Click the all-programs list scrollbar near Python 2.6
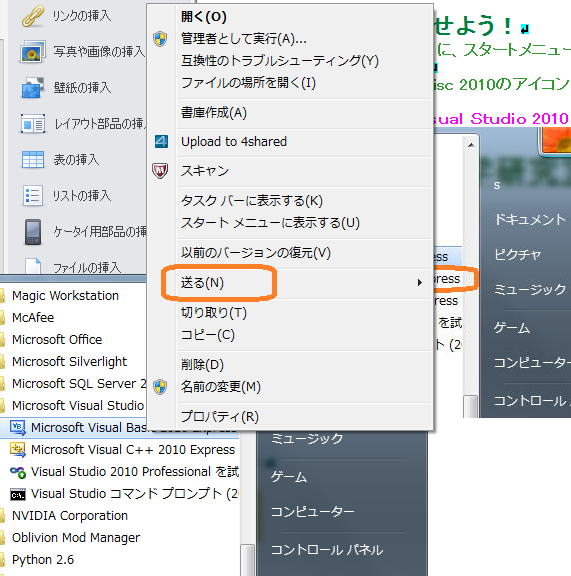 click(x=247, y=559)
